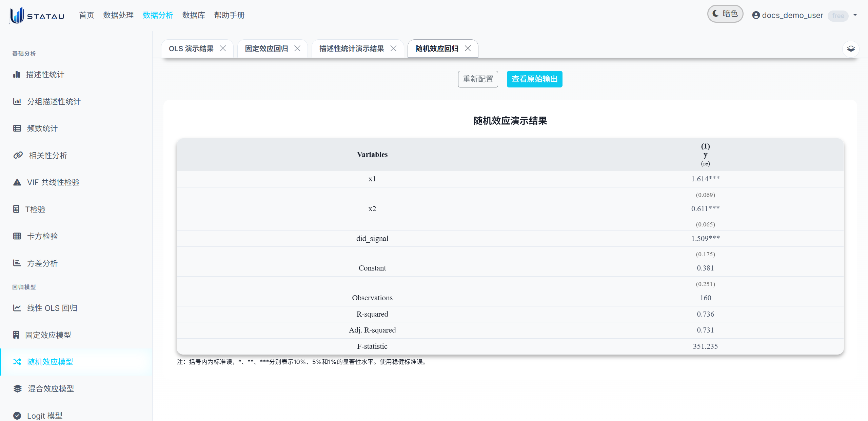This screenshot has height=421, width=868.
Task: Open 卡方检验 in the sidebar
Action: coord(76,236)
